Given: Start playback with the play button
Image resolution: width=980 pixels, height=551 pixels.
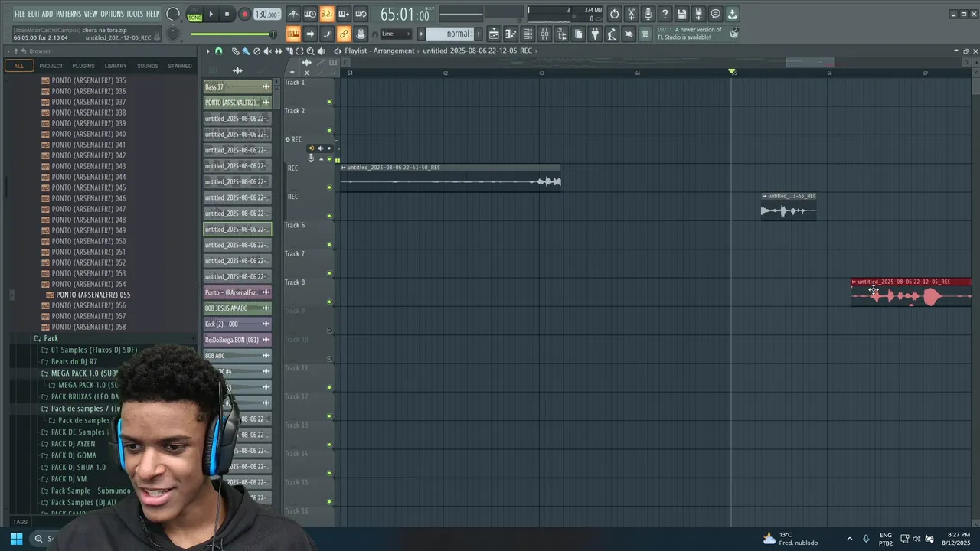Looking at the screenshot, I should click(x=211, y=14).
